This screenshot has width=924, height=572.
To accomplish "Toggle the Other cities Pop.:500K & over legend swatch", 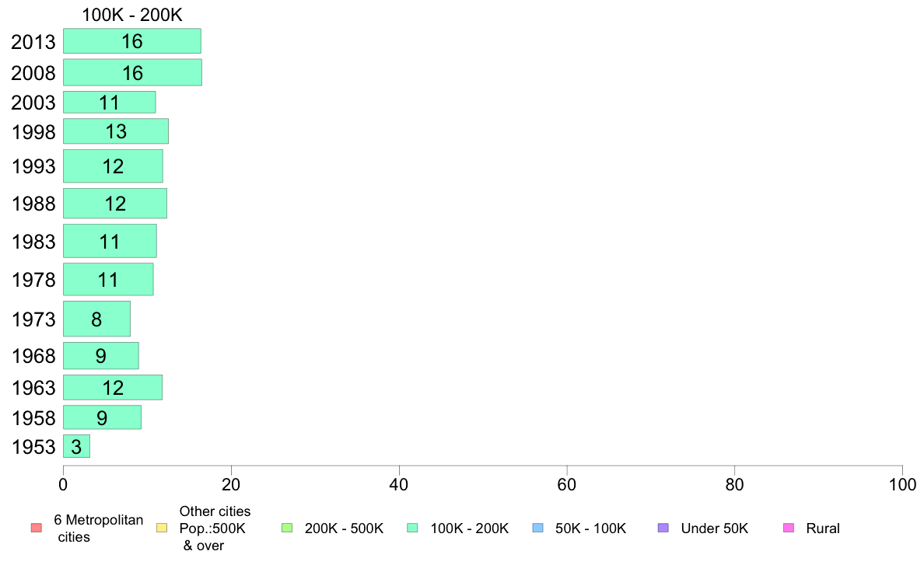I will [x=162, y=528].
